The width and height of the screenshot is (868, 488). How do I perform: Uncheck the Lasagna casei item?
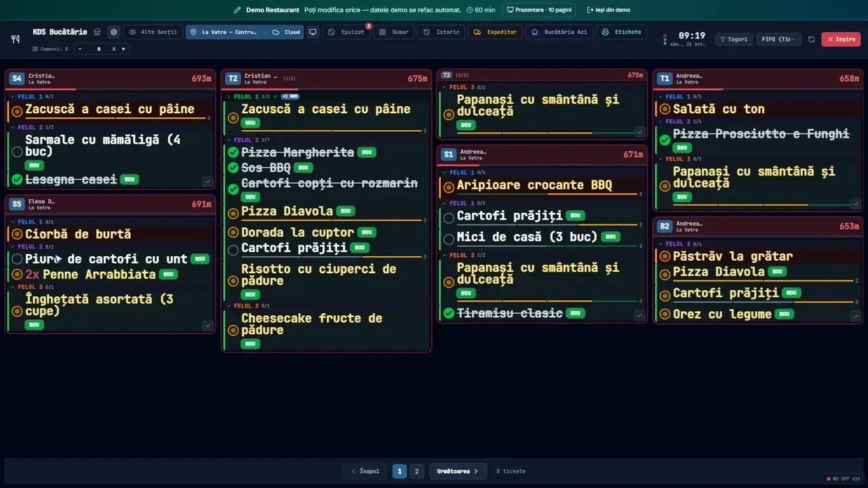click(x=17, y=180)
